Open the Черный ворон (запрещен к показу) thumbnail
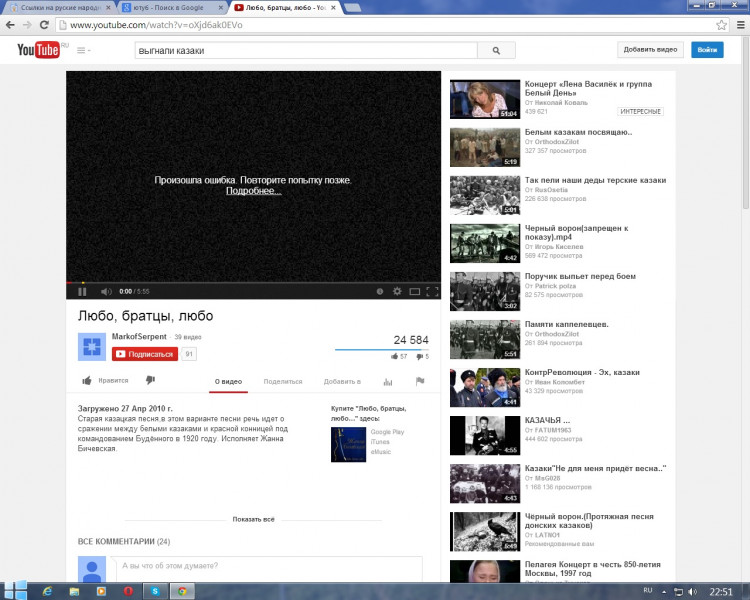750x600 pixels. 485,243
